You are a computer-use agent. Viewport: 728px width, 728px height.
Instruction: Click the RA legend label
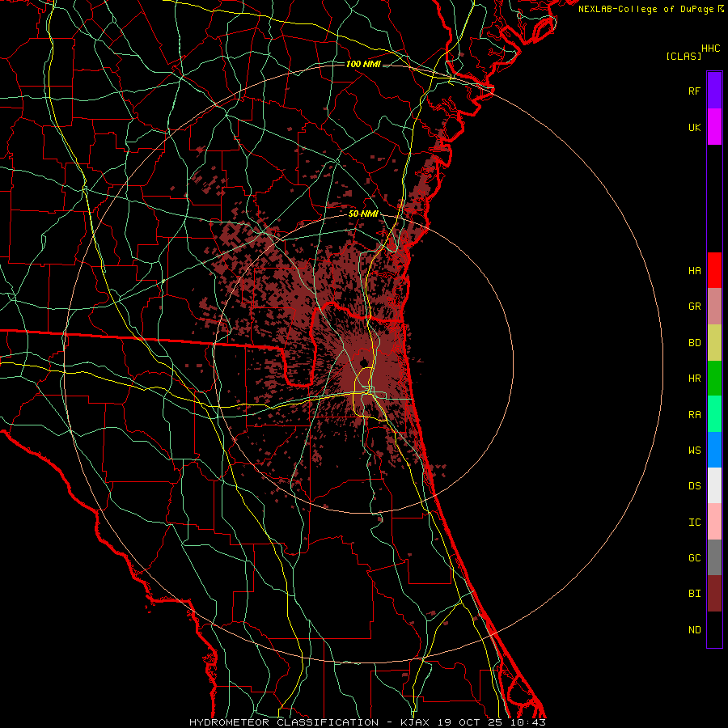click(694, 415)
